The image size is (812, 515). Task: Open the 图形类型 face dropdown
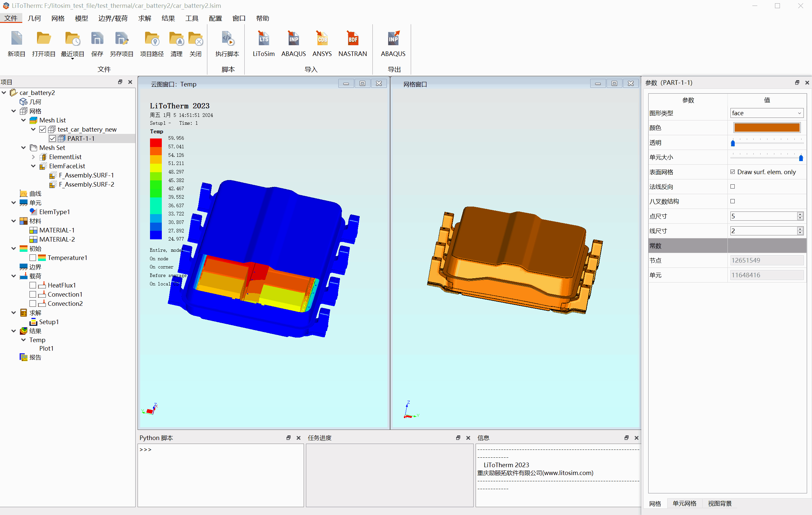(x=767, y=113)
